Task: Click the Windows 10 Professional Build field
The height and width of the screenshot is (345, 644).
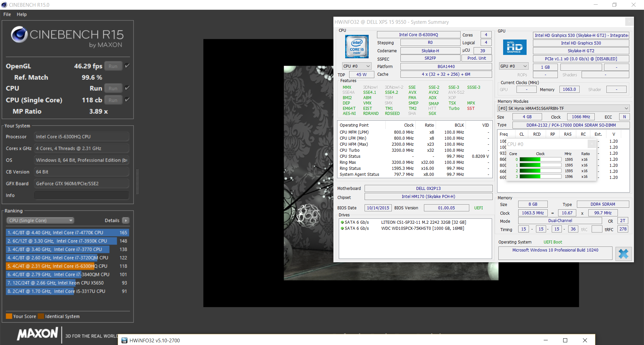Action: (x=555, y=253)
